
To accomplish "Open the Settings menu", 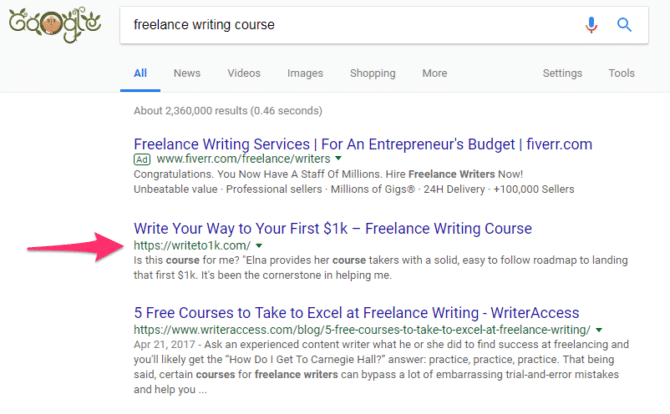I will coord(562,73).
